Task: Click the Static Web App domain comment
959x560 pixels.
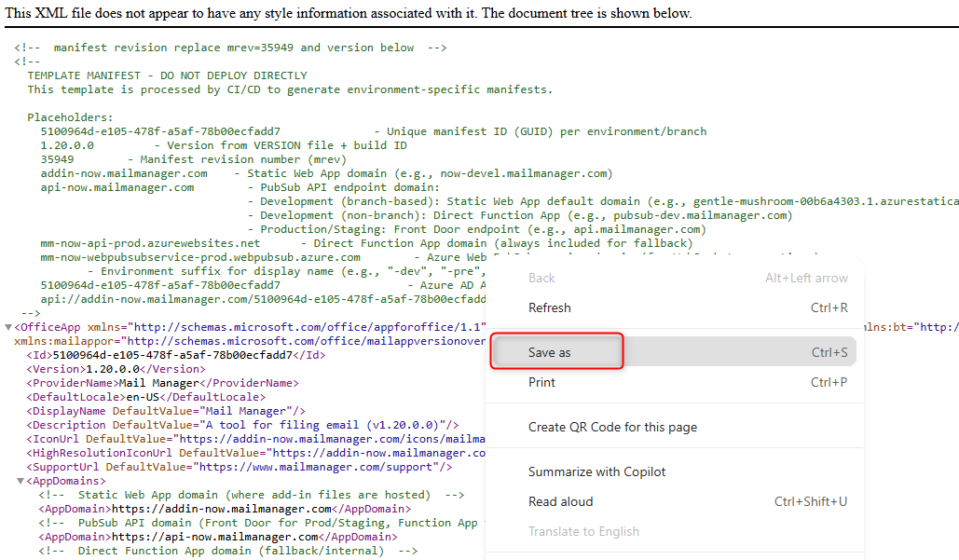Action: pos(252,495)
